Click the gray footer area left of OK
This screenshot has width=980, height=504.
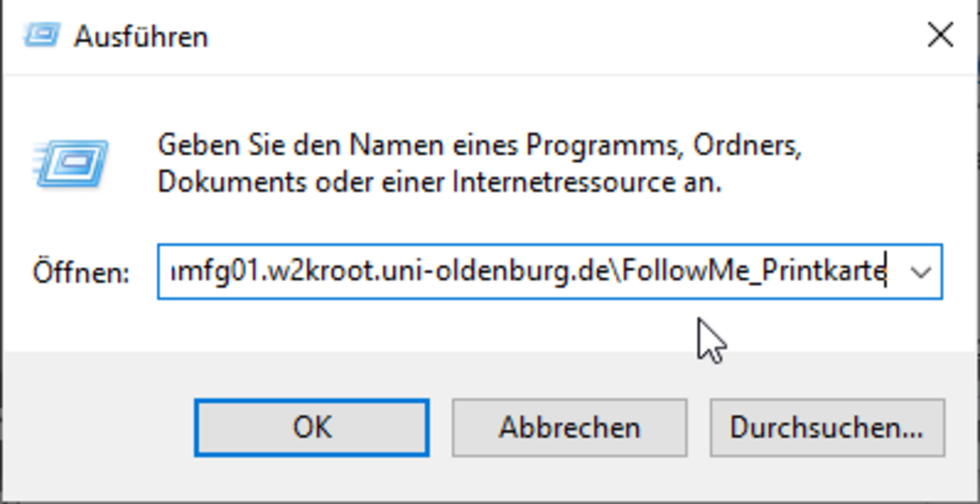[x=98, y=427]
